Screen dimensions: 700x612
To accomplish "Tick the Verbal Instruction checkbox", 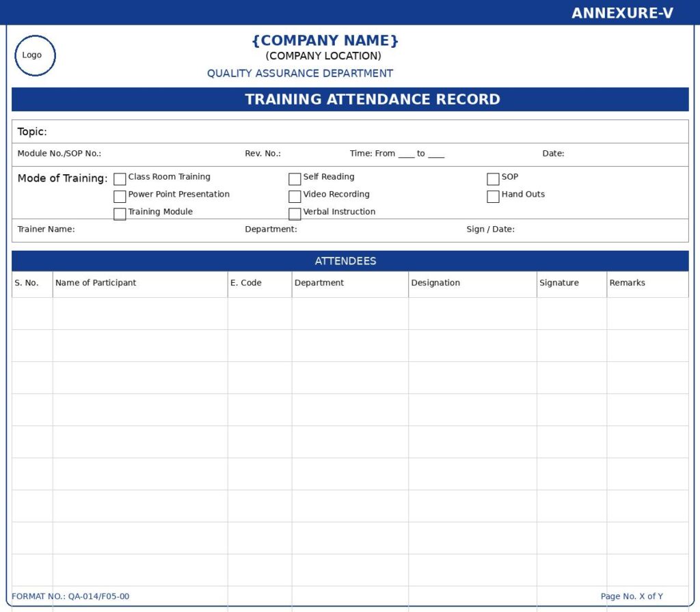I will click(x=295, y=214).
